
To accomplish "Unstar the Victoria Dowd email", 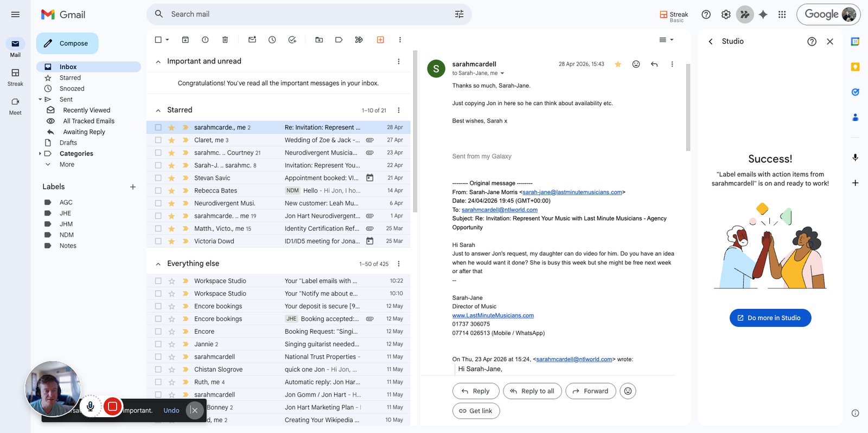I will [x=171, y=241].
